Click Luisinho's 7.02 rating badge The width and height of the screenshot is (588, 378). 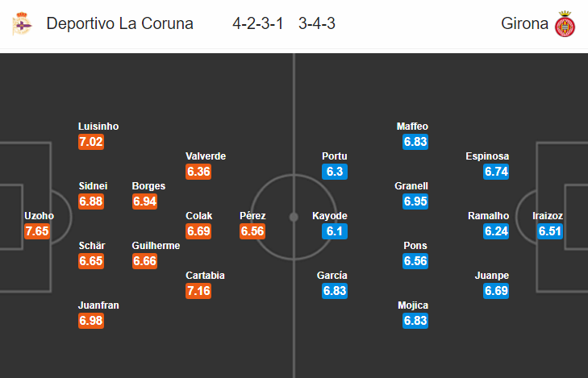click(x=91, y=142)
